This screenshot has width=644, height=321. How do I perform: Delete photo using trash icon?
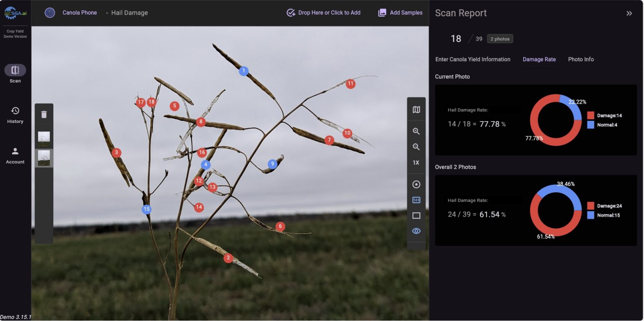(44, 115)
